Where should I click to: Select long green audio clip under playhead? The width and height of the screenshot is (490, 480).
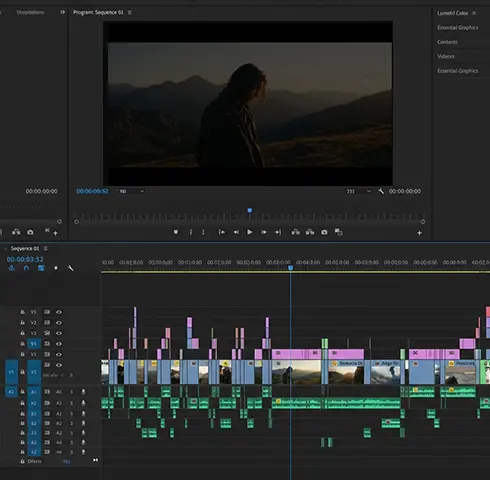coord(296,403)
